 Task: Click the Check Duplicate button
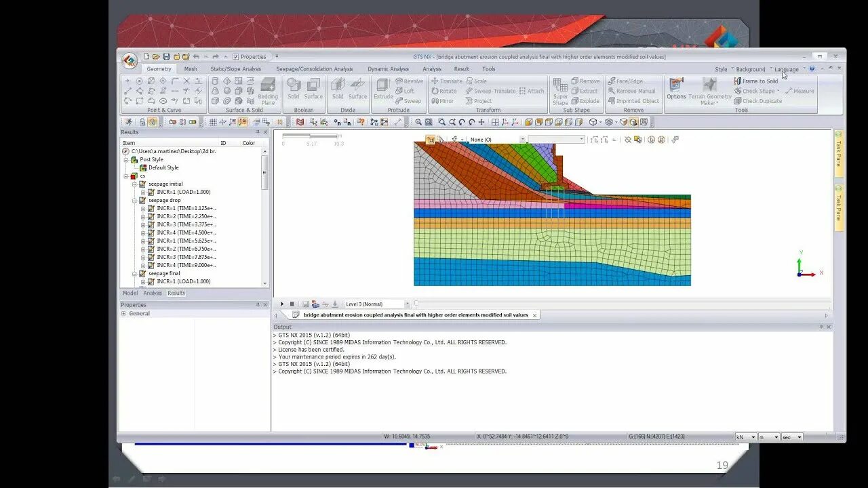(x=758, y=101)
